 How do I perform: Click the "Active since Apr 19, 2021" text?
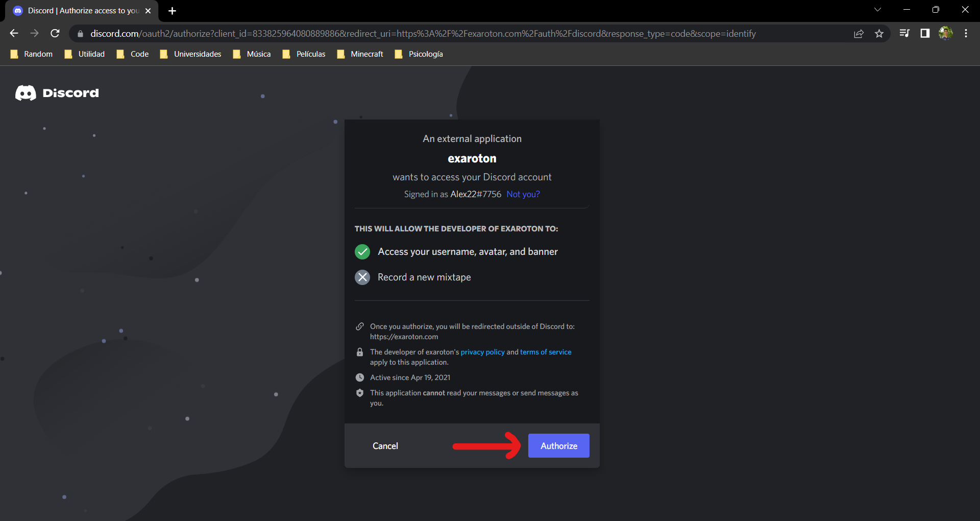(x=410, y=377)
